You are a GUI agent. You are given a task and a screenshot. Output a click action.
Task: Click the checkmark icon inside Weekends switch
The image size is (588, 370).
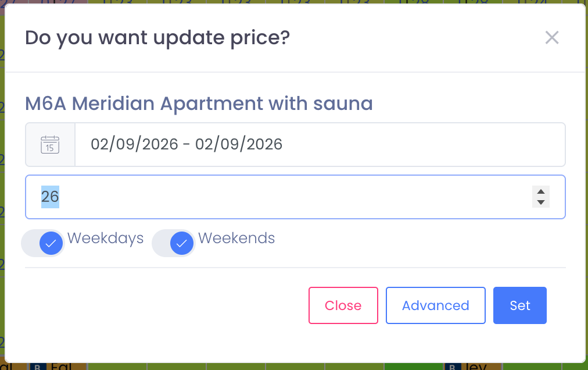click(x=181, y=243)
